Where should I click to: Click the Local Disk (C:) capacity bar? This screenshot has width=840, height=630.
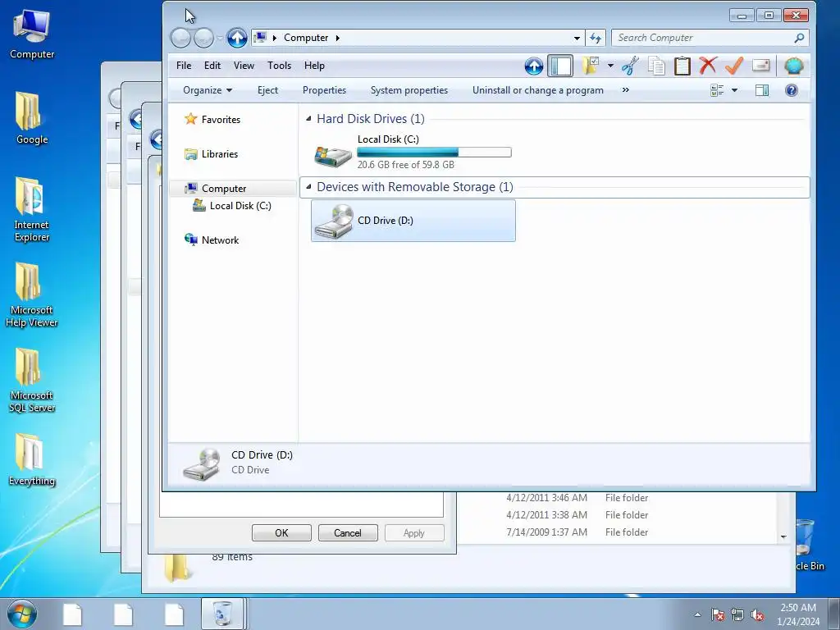click(434, 152)
